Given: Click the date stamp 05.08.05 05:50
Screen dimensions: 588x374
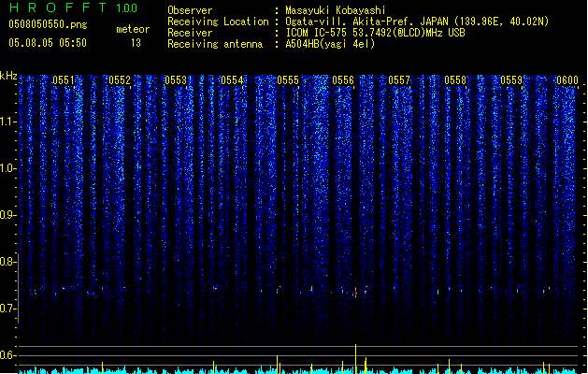Looking at the screenshot, I should point(48,43).
